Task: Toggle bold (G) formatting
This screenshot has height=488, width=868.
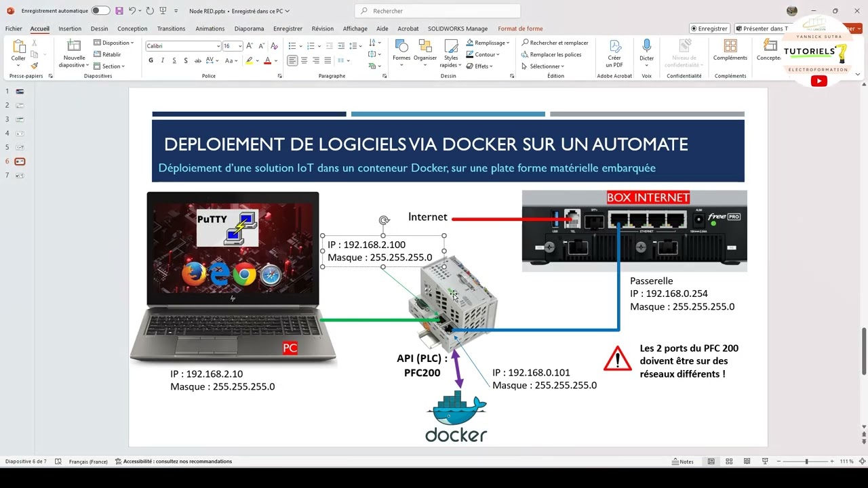Action: pyautogui.click(x=151, y=60)
